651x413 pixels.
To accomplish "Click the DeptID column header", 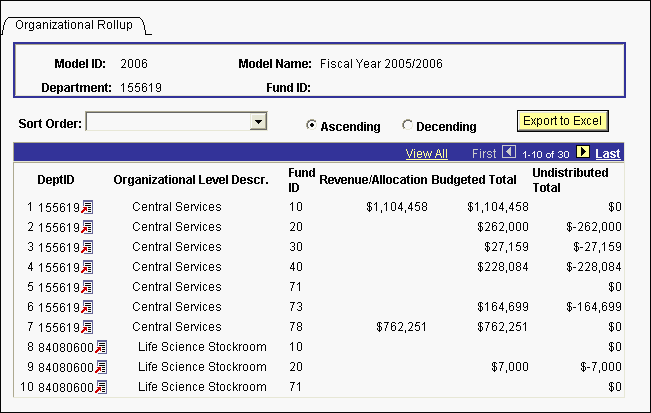I will point(54,180).
